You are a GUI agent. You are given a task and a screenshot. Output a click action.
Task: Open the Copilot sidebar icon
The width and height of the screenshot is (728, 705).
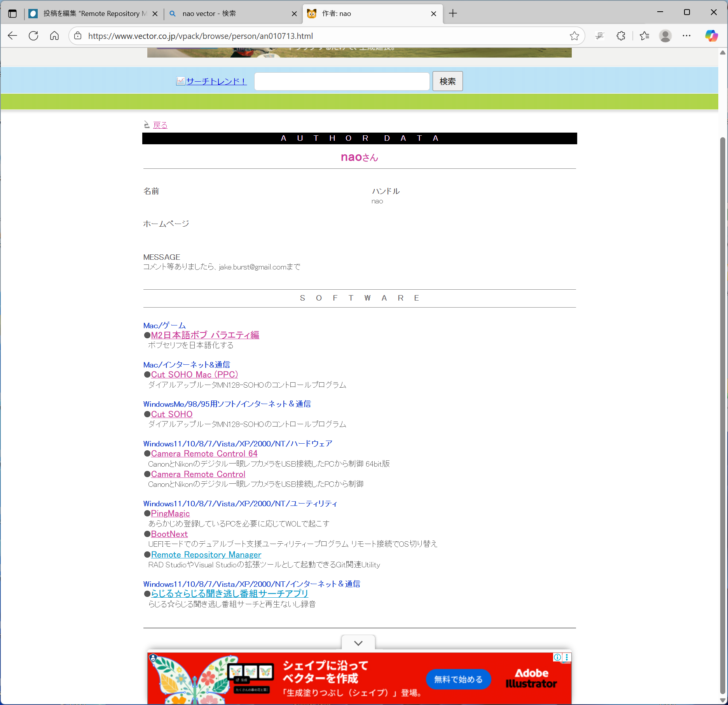pos(711,36)
